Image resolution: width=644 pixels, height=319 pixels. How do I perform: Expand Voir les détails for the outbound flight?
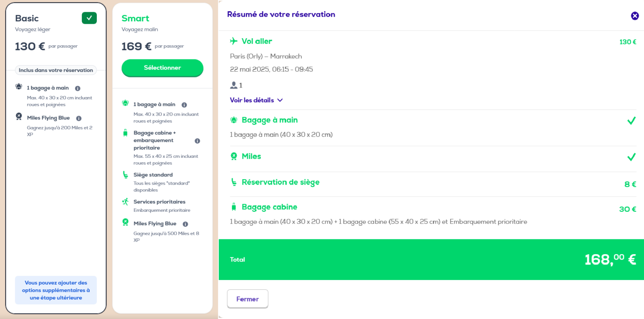257,100
